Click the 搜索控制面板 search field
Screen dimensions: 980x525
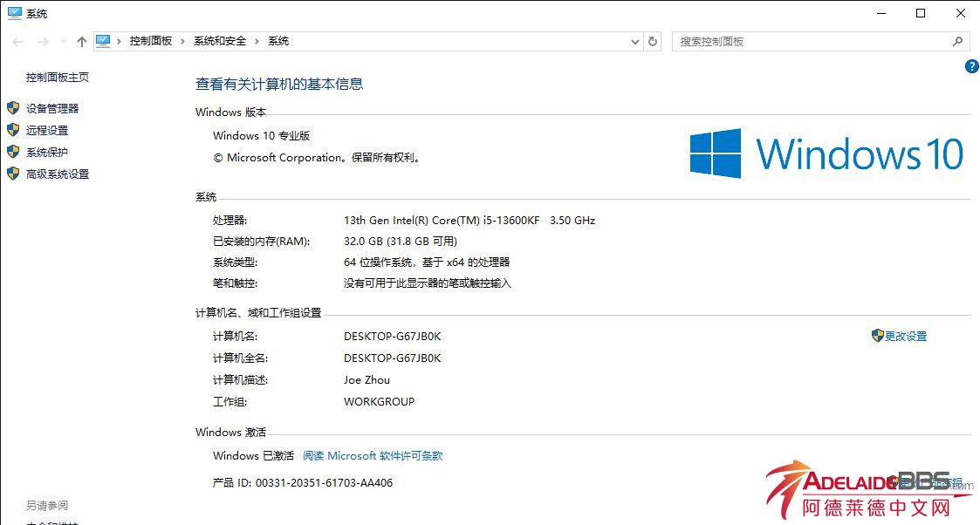tap(812, 41)
